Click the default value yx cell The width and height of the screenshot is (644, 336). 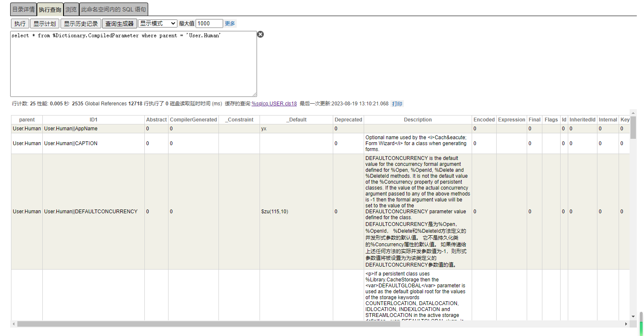(296, 129)
